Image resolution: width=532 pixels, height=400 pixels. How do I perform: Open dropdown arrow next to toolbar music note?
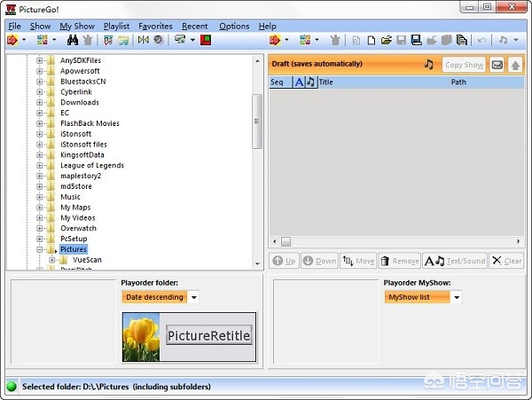516,40
